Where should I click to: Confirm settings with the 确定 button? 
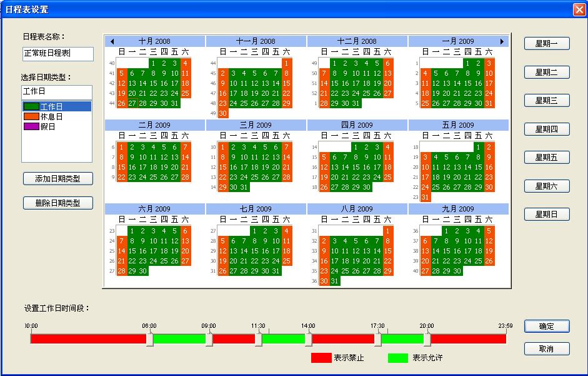[x=547, y=327]
